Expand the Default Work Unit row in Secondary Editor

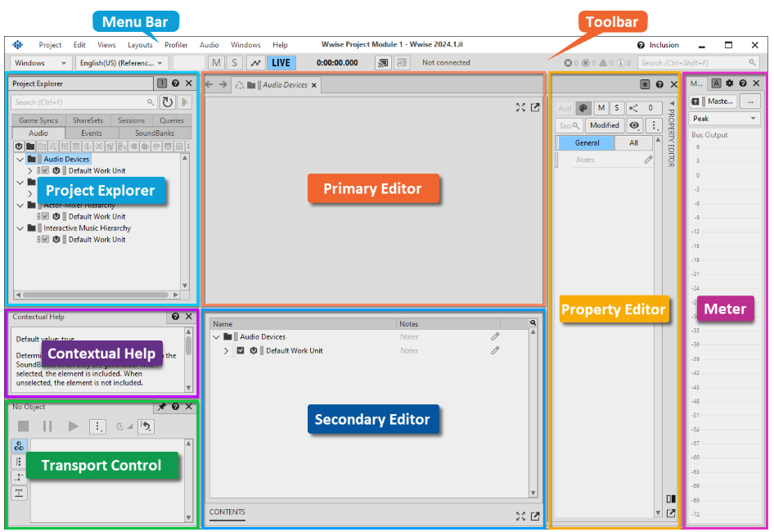[226, 350]
